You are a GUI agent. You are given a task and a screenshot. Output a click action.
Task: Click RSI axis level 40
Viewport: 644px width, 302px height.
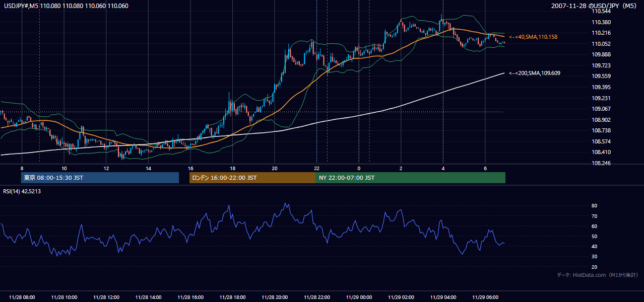point(595,247)
